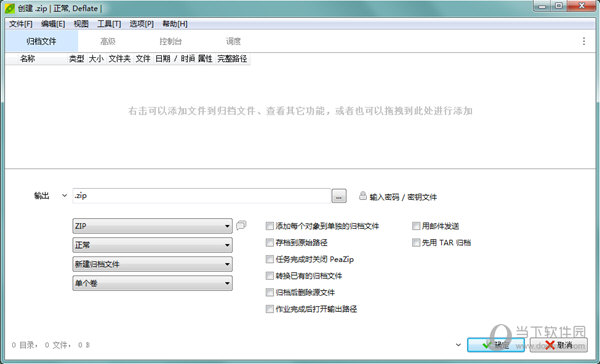Switch to the 高级 tab
600x364 pixels.
[108, 41]
